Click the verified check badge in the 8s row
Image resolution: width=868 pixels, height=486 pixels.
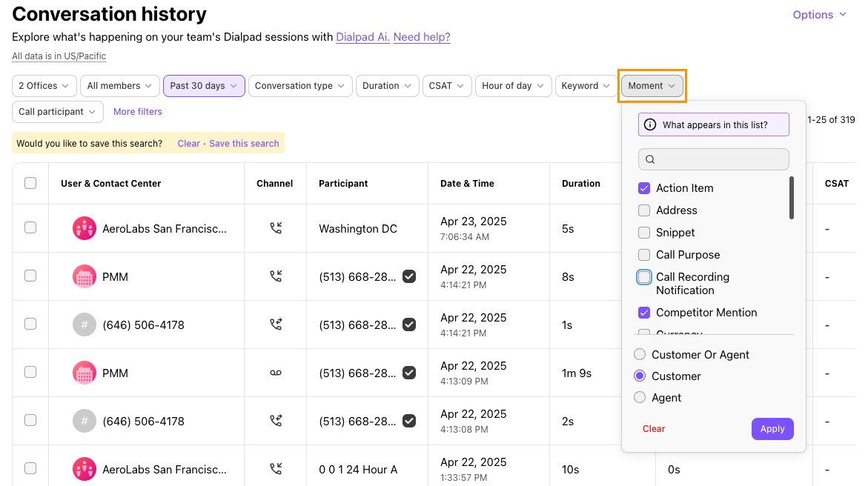point(409,276)
